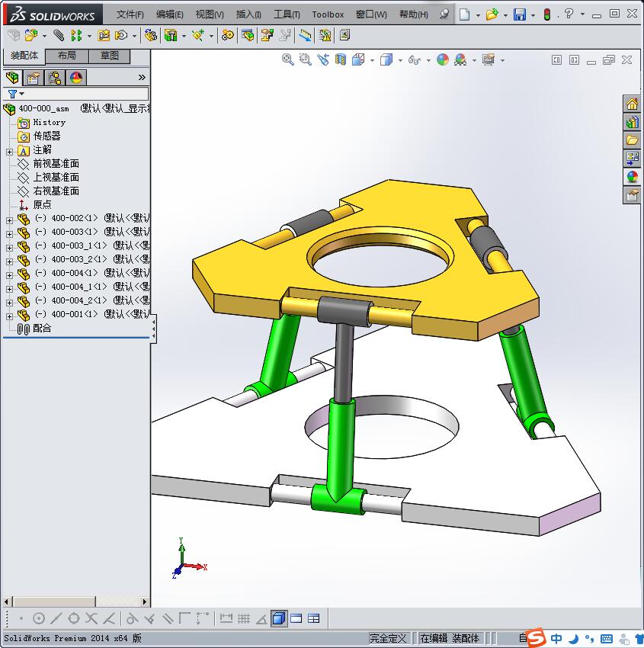Expand the 400-003_1<1> component node

click(x=9, y=248)
